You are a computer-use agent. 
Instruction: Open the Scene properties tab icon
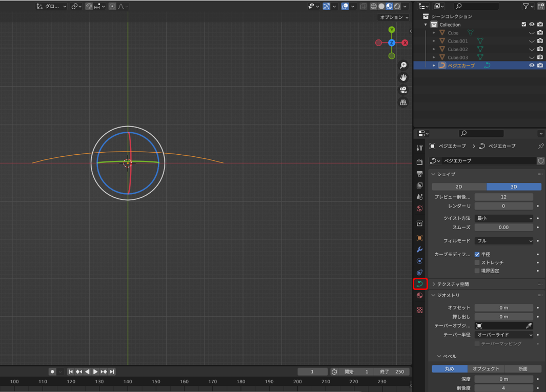click(419, 197)
